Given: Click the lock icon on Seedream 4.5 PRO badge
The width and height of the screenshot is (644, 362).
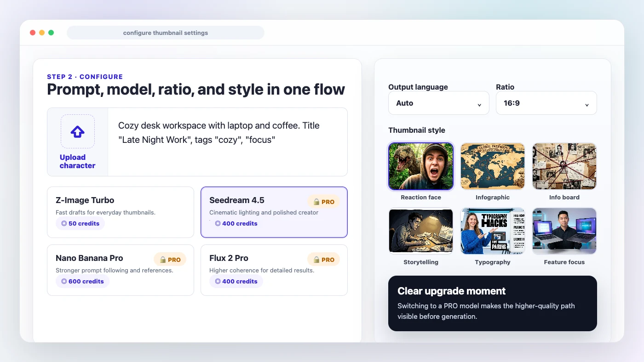Looking at the screenshot, I should click(x=316, y=202).
